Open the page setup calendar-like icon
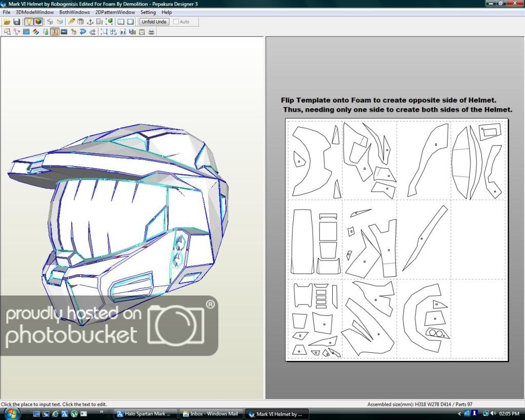Screen dimensions: 525x420 pyautogui.click(x=142, y=32)
